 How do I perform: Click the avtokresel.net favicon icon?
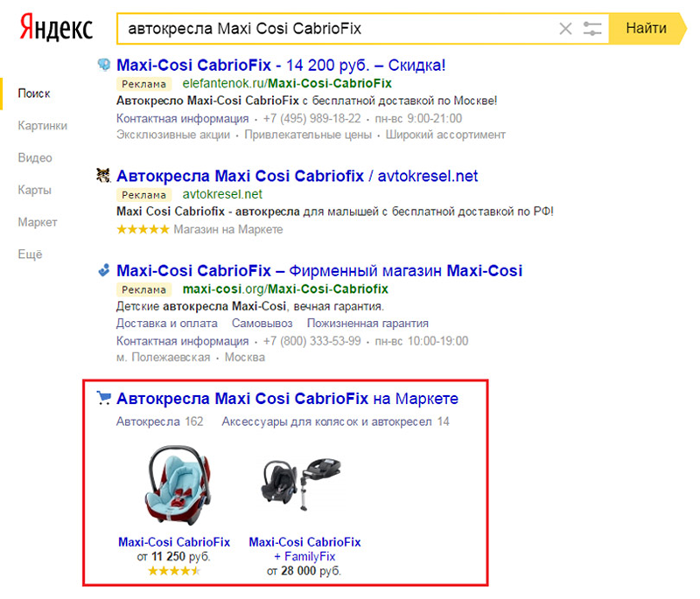(103, 175)
